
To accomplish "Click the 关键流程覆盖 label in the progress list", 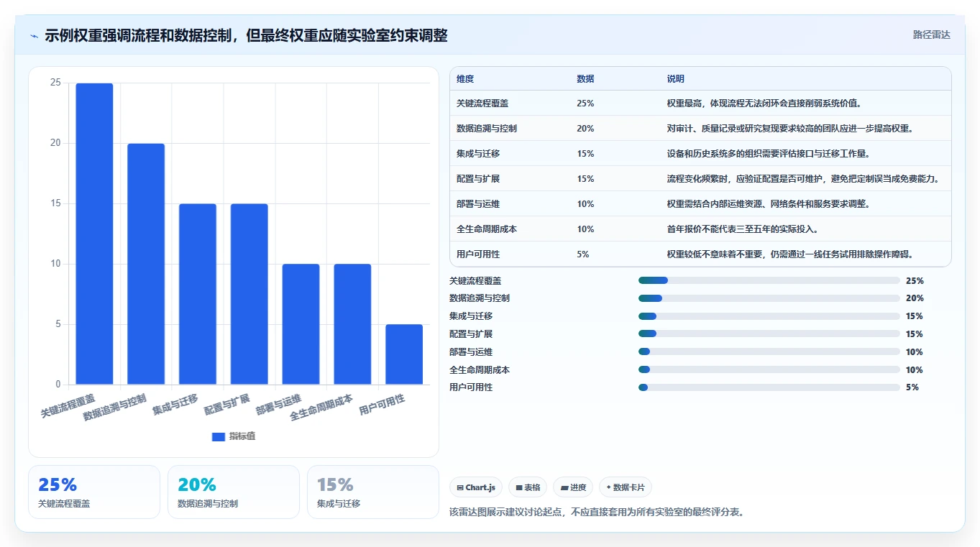I will 475,280.
